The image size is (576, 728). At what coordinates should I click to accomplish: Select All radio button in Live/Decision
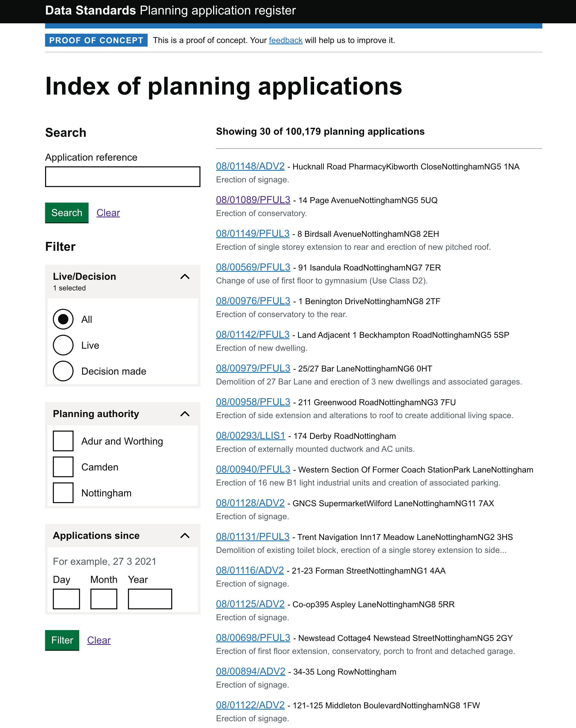(x=63, y=319)
